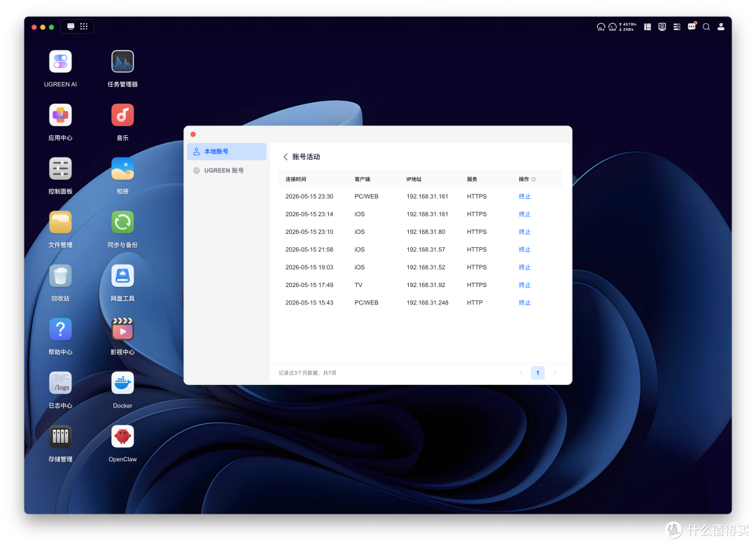Screen dimensions: 756x546
Task: Open the panel layout icon in top bar
Action: click(647, 27)
